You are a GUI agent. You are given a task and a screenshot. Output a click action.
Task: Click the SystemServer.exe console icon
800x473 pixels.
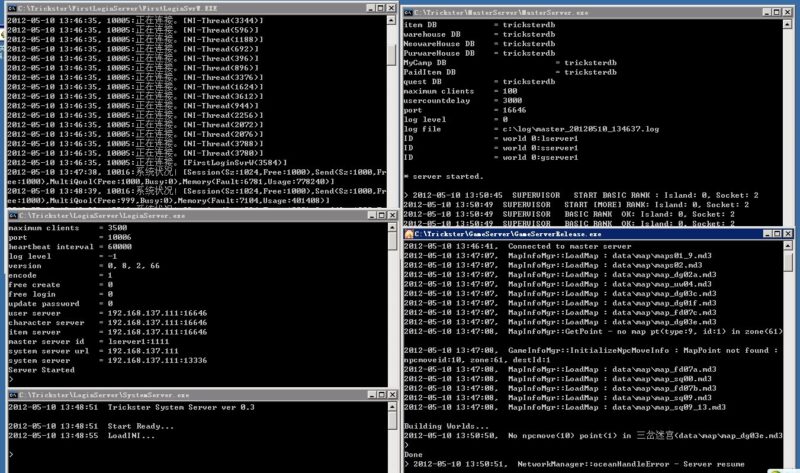(x=11, y=396)
